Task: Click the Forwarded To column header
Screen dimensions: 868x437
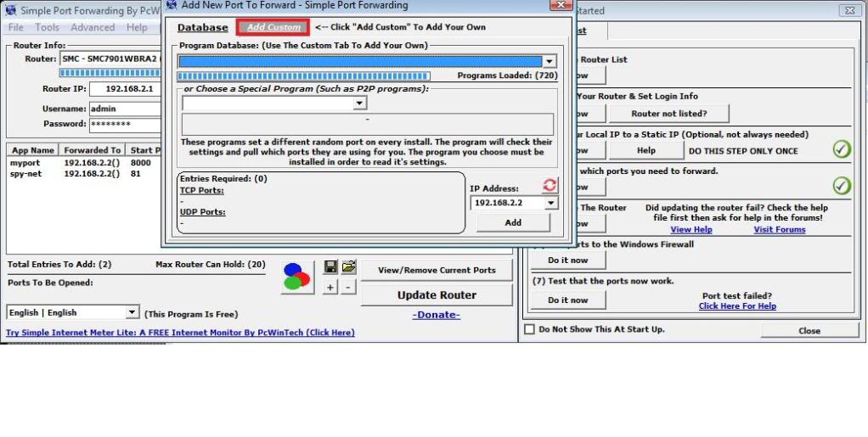Action: pyautogui.click(x=92, y=150)
